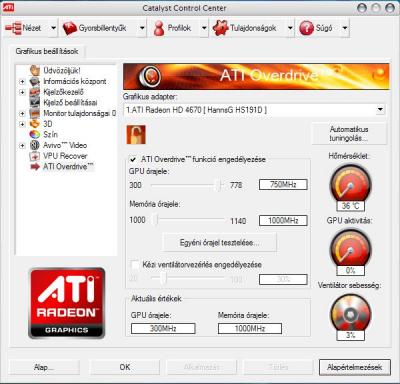
Task: Click the Szín color wheel icon
Action: tap(35, 135)
